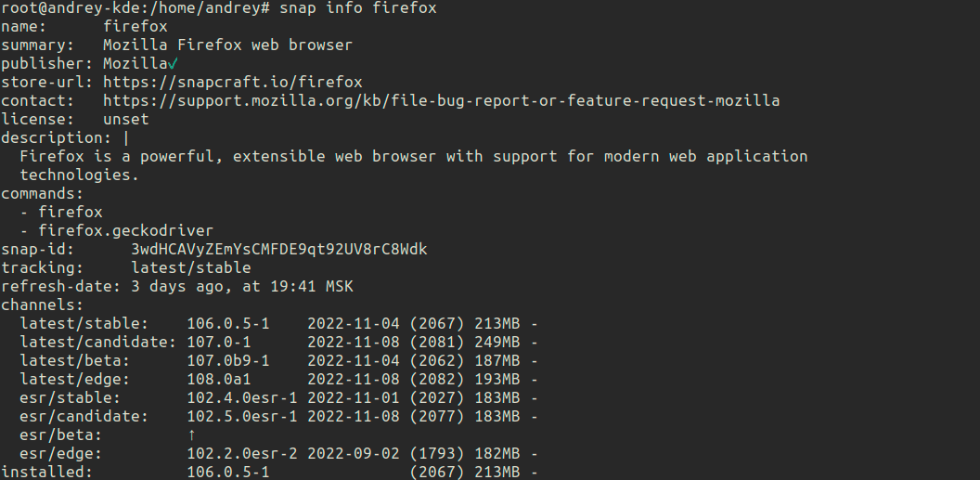Select the 102.5.0esr-1 candidate version

coord(241,416)
